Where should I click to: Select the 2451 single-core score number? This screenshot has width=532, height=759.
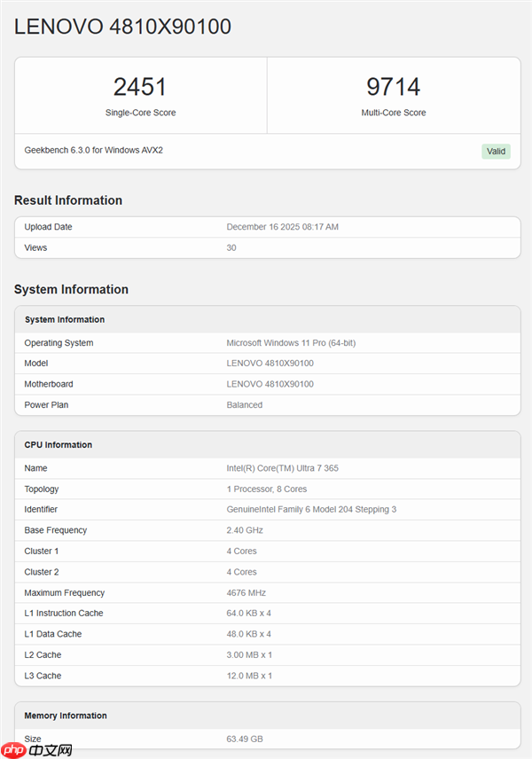pyautogui.click(x=140, y=87)
